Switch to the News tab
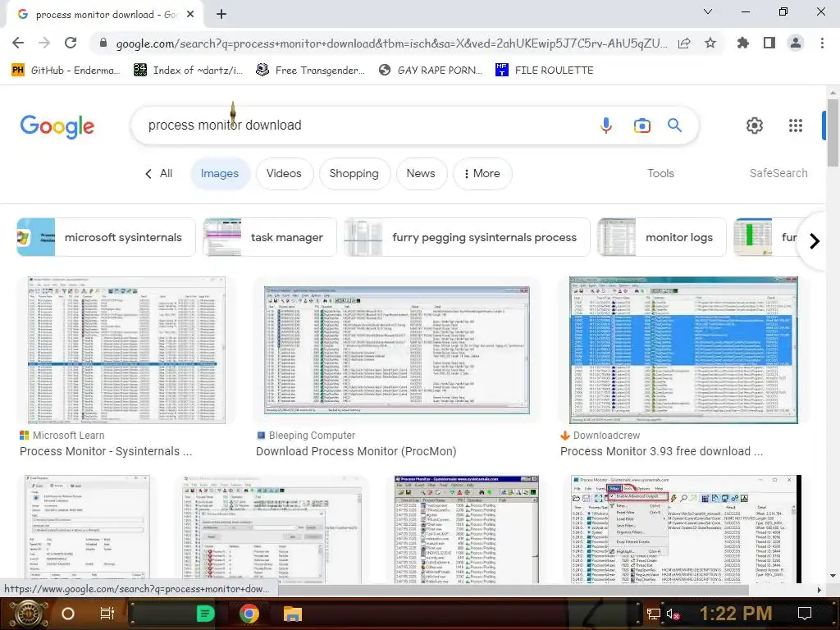 coord(421,174)
